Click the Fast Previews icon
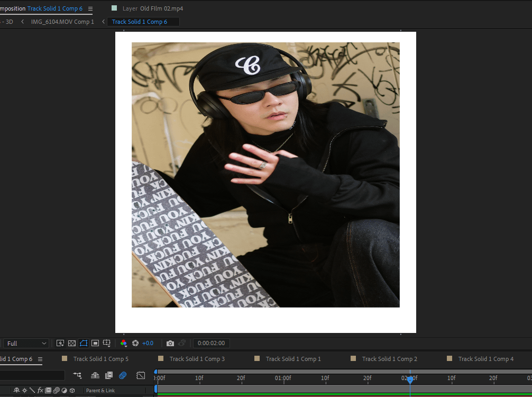Image resolution: width=532 pixels, height=397 pixels. [x=60, y=343]
